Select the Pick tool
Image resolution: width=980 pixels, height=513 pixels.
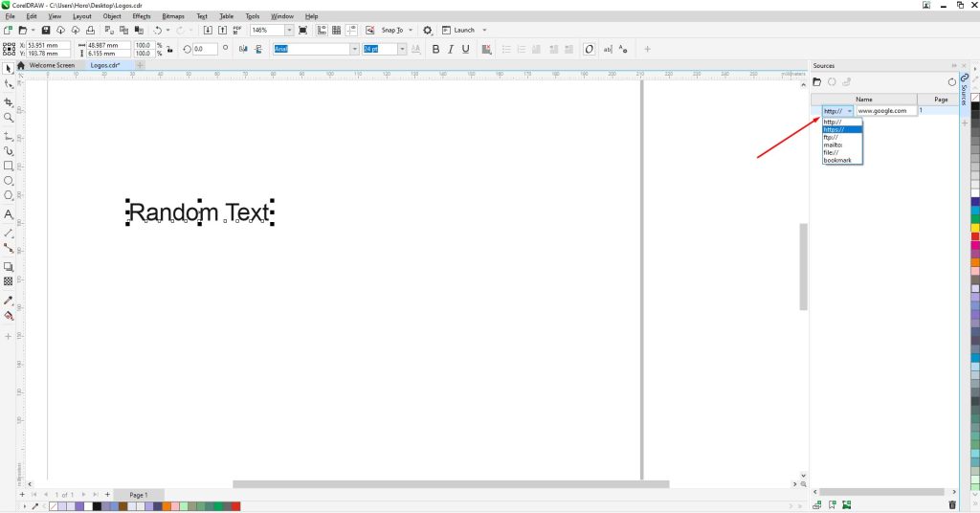8,68
